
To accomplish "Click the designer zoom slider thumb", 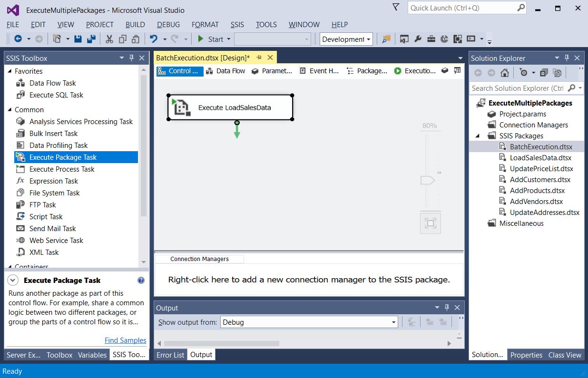I will coord(428,180).
